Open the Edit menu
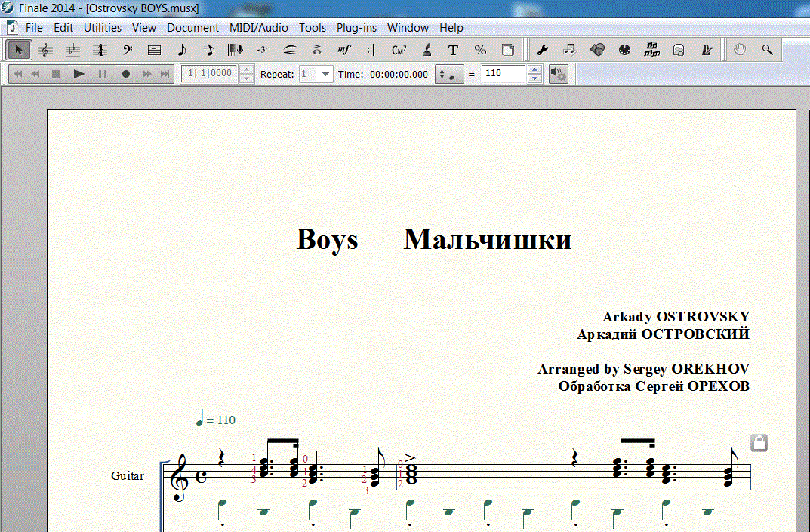The width and height of the screenshot is (810, 532). pos(63,28)
